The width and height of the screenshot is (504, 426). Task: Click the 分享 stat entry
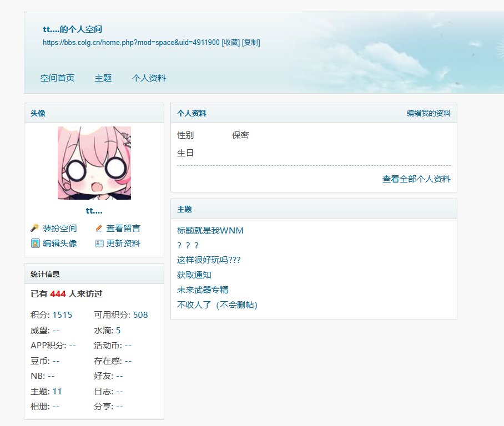pos(108,407)
